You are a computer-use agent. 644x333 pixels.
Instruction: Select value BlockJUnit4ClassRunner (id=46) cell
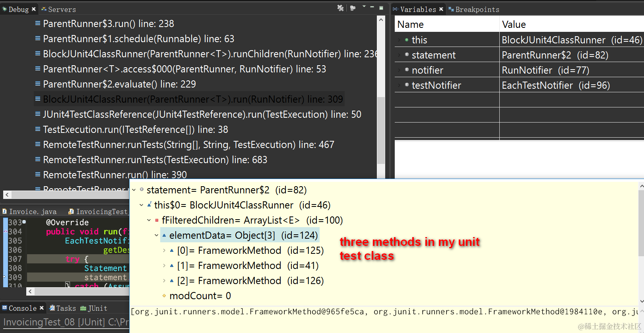click(x=572, y=40)
